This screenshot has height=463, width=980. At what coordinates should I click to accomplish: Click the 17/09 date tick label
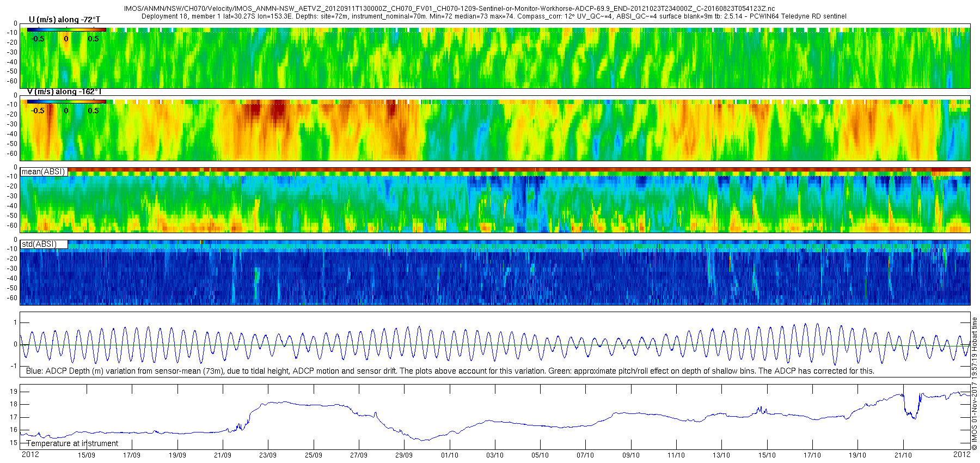[x=131, y=455]
